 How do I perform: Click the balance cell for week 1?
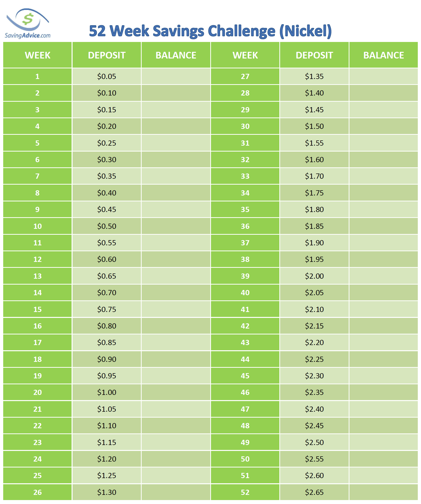pyautogui.click(x=176, y=77)
